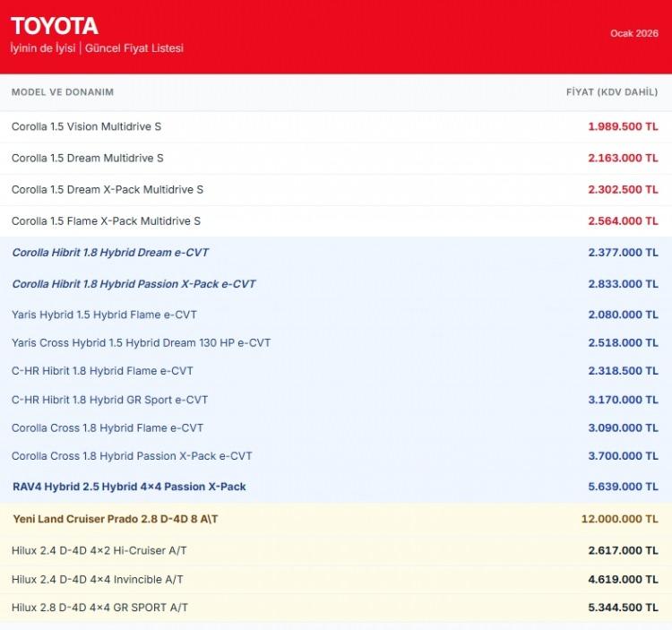
Task: Select Corolla Cross 1.8 Hybrid Passion X-Pack e-CVT
Action: [x=132, y=456]
